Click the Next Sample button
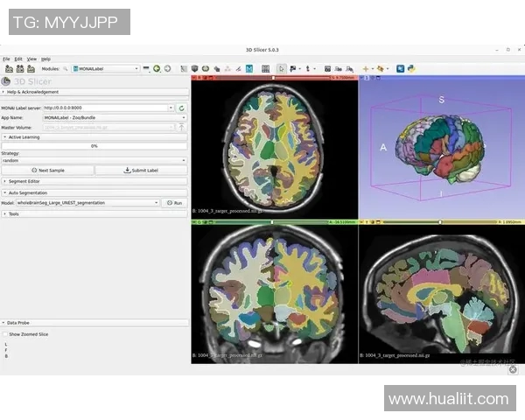The image size is (525, 420). pos(47,170)
